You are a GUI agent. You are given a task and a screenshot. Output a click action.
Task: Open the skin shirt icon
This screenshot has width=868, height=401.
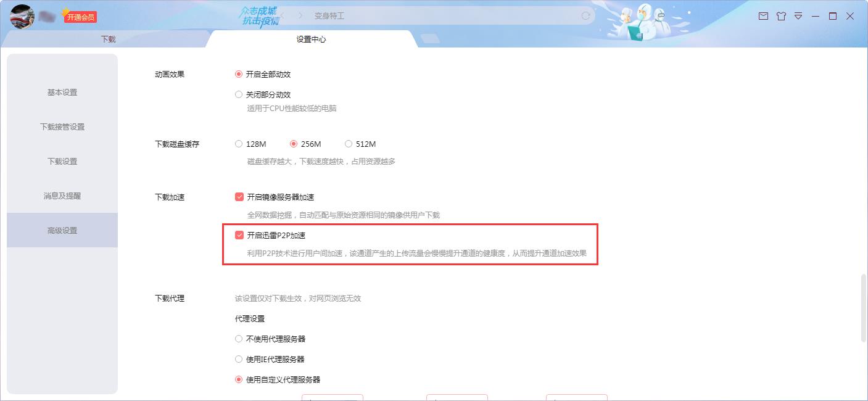pyautogui.click(x=781, y=16)
